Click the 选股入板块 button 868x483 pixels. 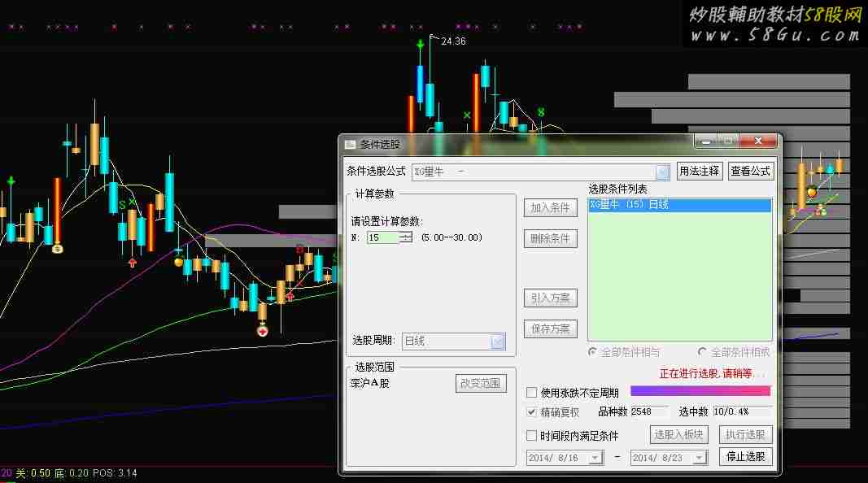pyautogui.click(x=678, y=435)
